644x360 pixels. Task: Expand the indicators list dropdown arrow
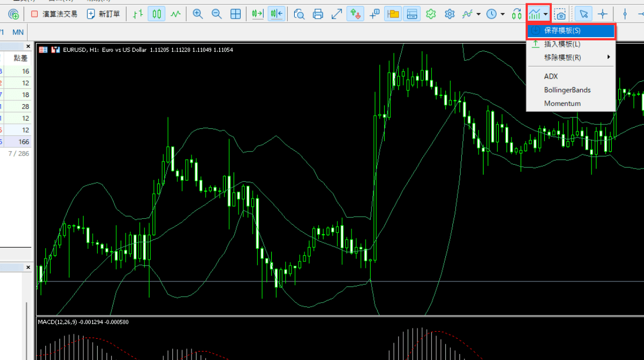479,14
